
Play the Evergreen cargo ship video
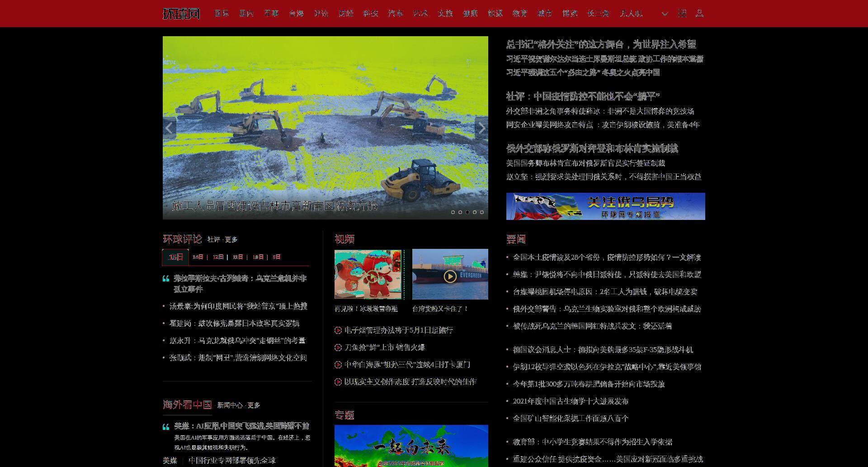[x=450, y=276]
